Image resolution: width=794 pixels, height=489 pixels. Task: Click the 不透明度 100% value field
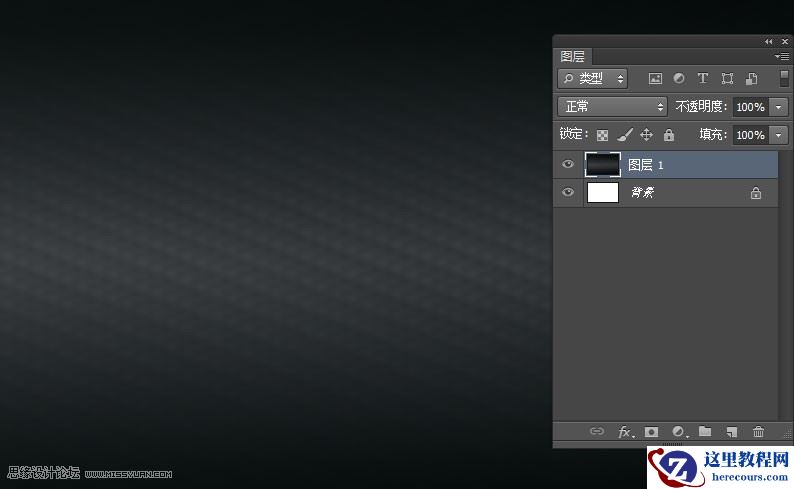pyautogui.click(x=750, y=107)
